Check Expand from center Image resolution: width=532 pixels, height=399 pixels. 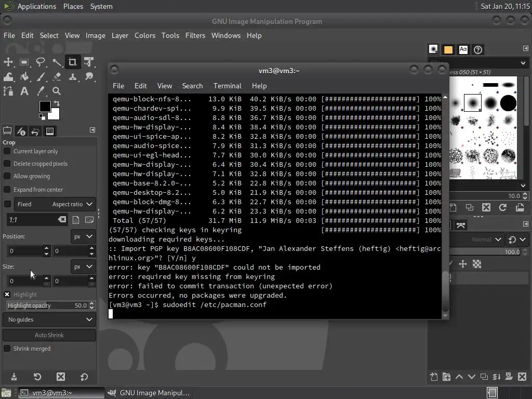[7, 189]
